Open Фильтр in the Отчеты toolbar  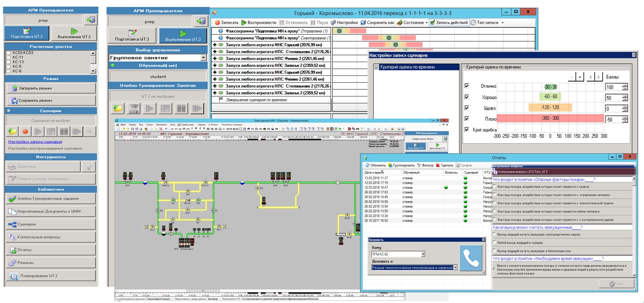point(425,166)
